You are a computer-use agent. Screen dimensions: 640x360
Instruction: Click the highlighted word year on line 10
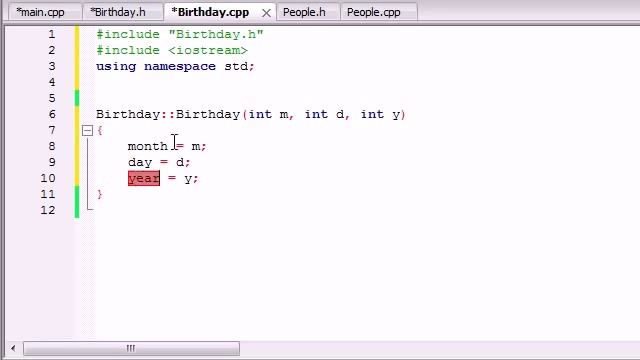[144, 178]
